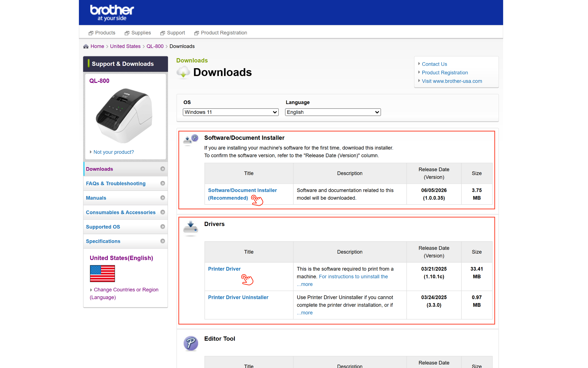Viewport: 588px width, 368px height.
Task: Click the arrow icon beside Manuals
Action: click(x=163, y=198)
